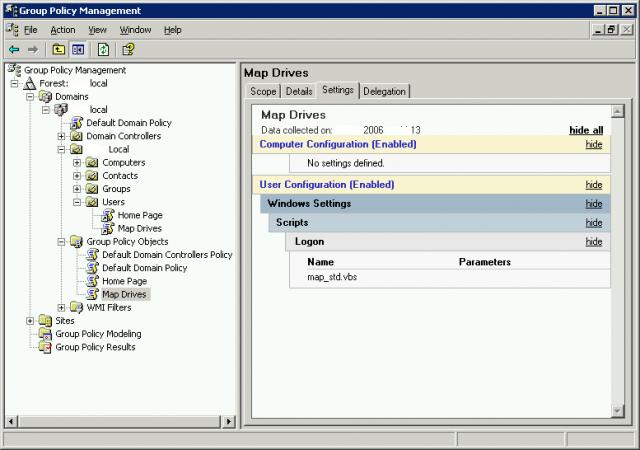Click the Computers OU folder icon
Viewport: 640px width, 450px height.
coord(92,163)
